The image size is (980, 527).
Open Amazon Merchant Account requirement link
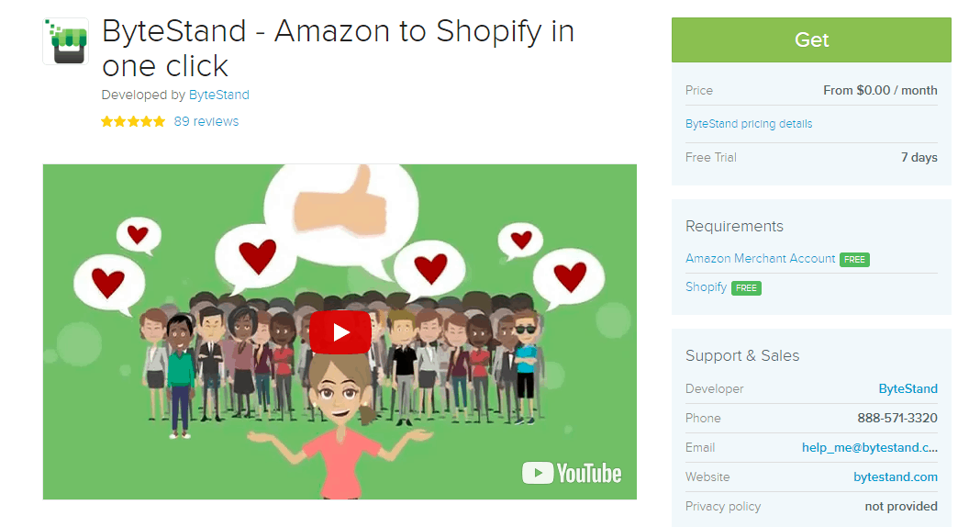(x=760, y=258)
